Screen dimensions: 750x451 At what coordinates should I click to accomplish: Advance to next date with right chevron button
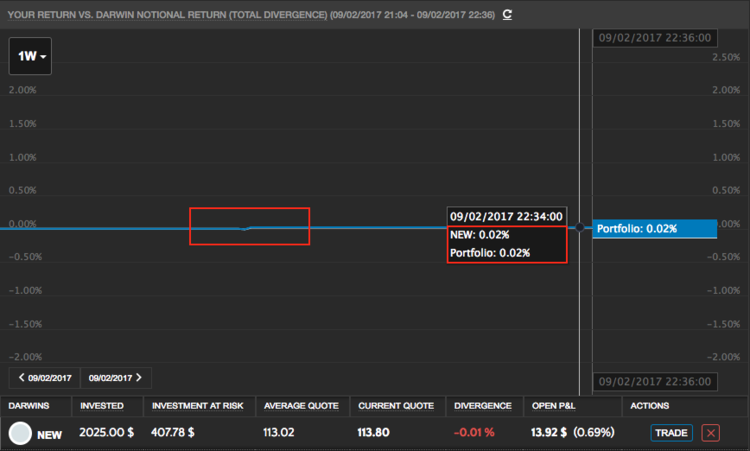coord(115,378)
